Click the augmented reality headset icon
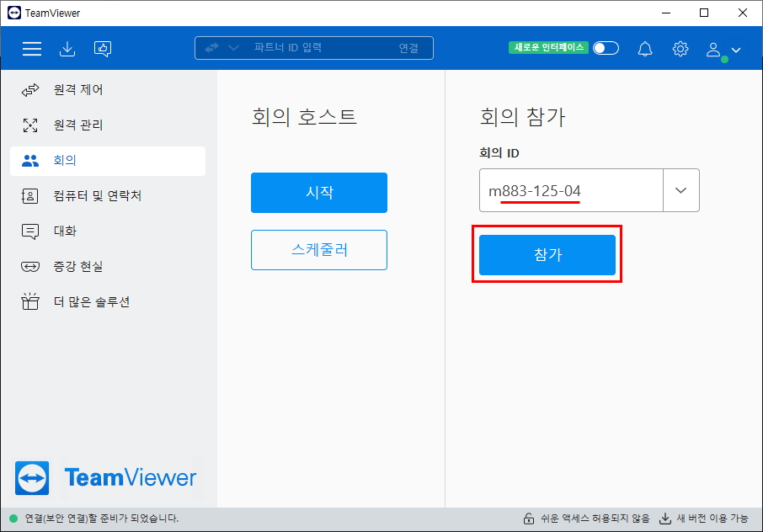This screenshot has width=763, height=532. pyautogui.click(x=30, y=267)
